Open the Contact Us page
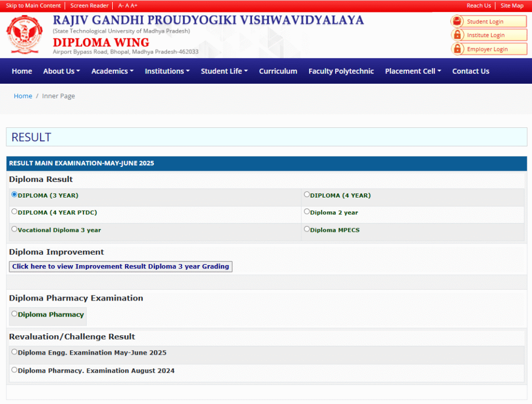Image resolution: width=532 pixels, height=404 pixels. pos(470,71)
